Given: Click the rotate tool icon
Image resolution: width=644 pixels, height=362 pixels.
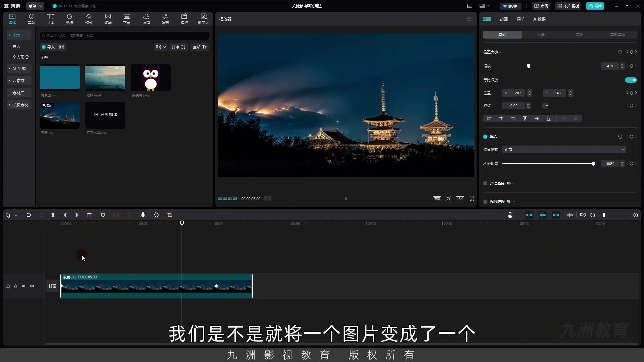Looking at the screenshot, I should (x=156, y=215).
